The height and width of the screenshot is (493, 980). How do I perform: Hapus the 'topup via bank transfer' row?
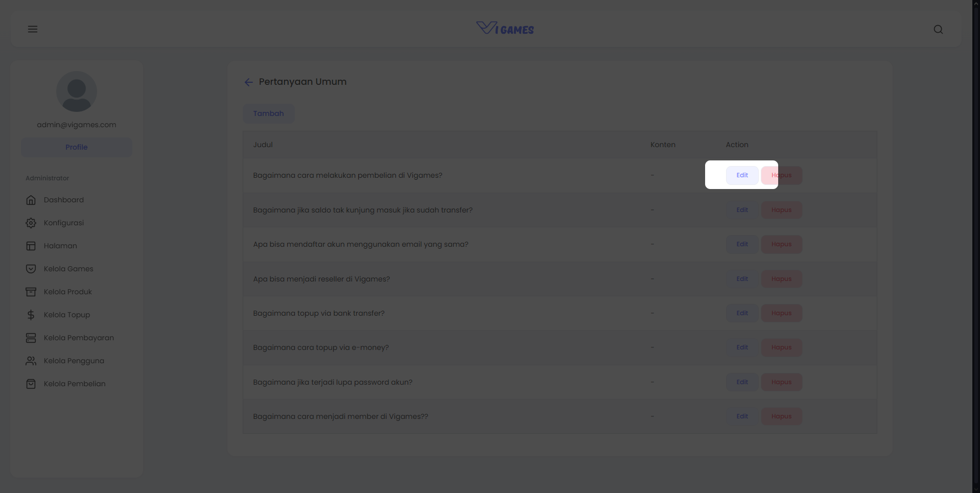781,313
